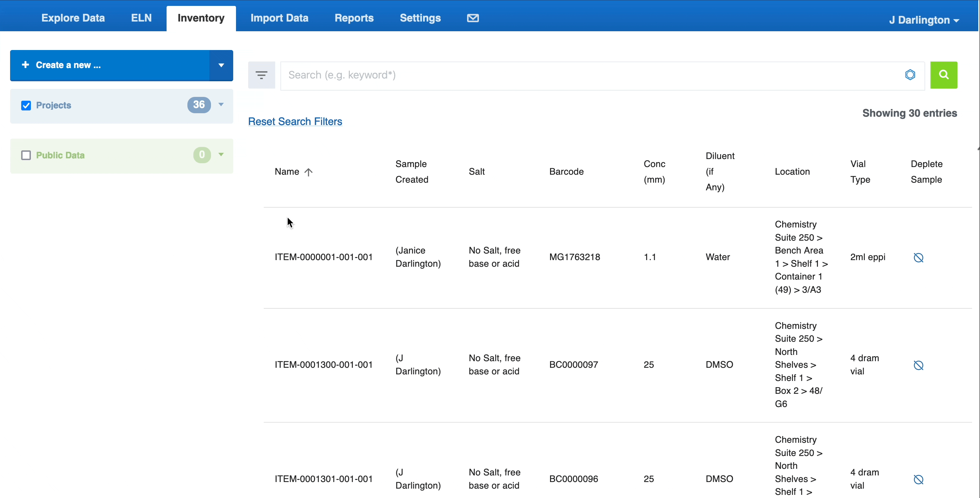Open item ITEM-0000001-001-001
The width and height of the screenshot is (980, 498).
323,257
